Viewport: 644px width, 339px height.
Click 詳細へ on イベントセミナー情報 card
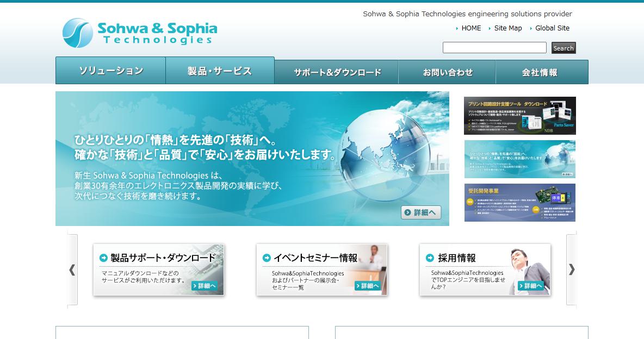click(368, 286)
